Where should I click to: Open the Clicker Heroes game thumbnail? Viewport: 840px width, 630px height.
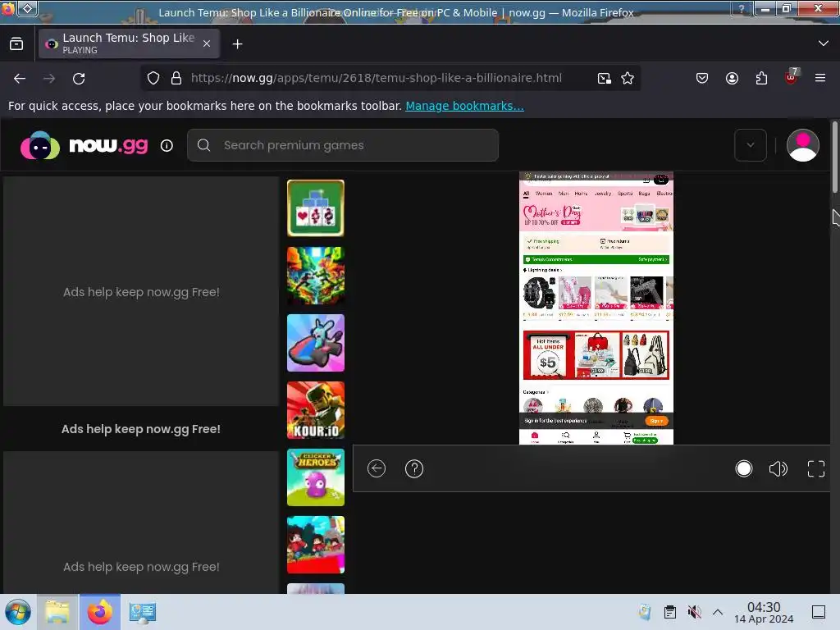click(316, 477)
